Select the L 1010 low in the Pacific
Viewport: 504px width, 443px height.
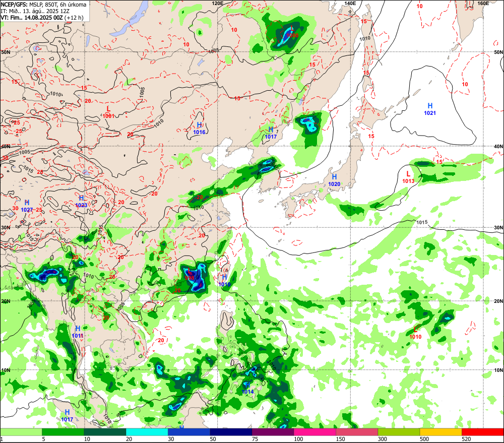point(415,333)
